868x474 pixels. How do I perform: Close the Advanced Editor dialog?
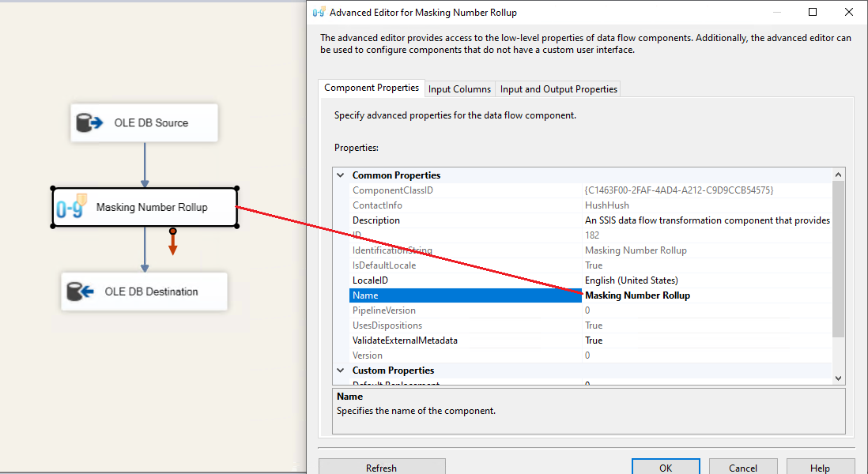(848, 13)
